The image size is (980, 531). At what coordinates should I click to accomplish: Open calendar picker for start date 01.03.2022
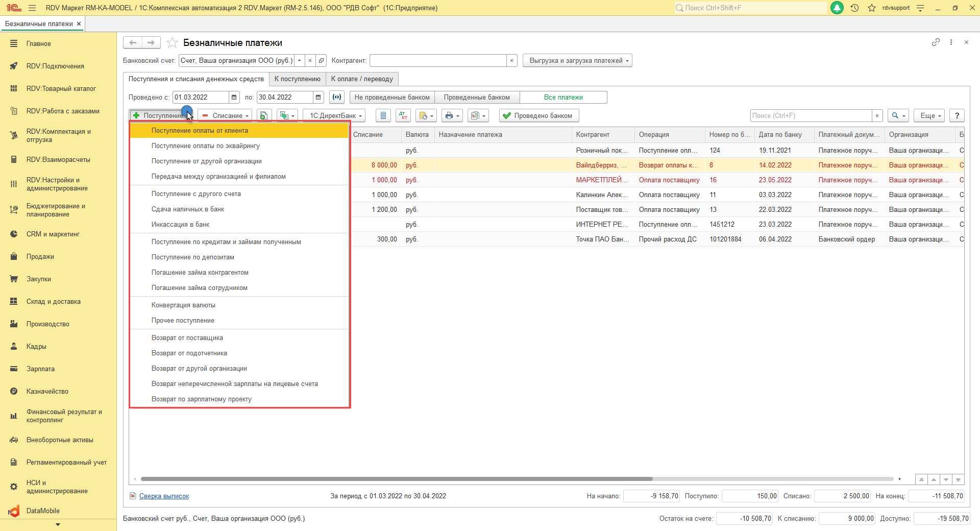[x=234, y=98]
